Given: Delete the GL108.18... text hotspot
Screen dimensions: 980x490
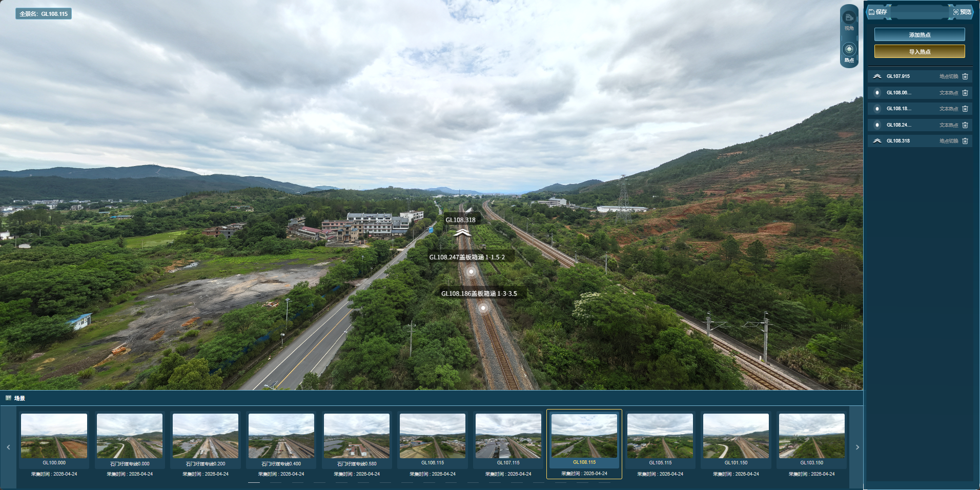Looking at the screenshot, I should pyautogui.click(x=965, y=109).
